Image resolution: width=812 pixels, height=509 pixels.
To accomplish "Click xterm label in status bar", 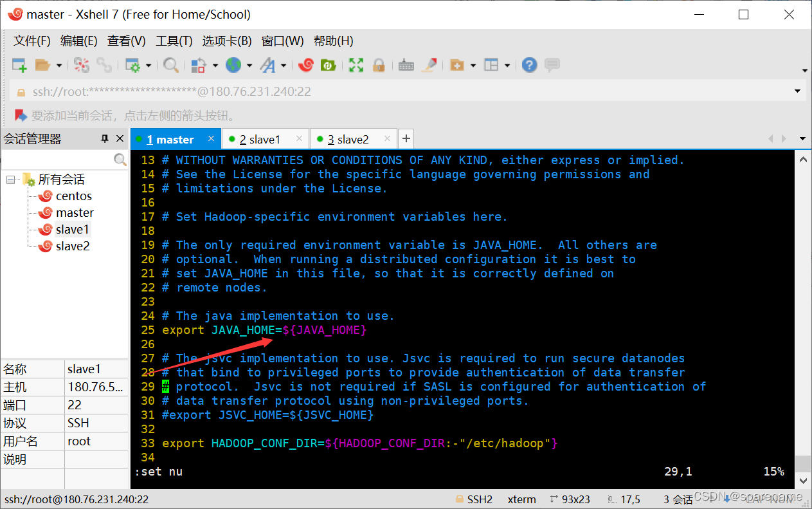I will pyautogui.click(x=521, y=499).
